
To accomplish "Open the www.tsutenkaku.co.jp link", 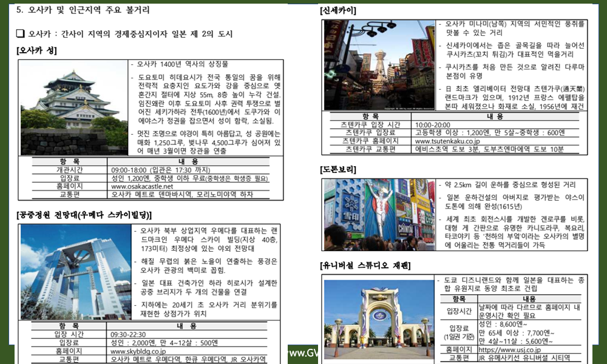I will [x=447, y=141].
